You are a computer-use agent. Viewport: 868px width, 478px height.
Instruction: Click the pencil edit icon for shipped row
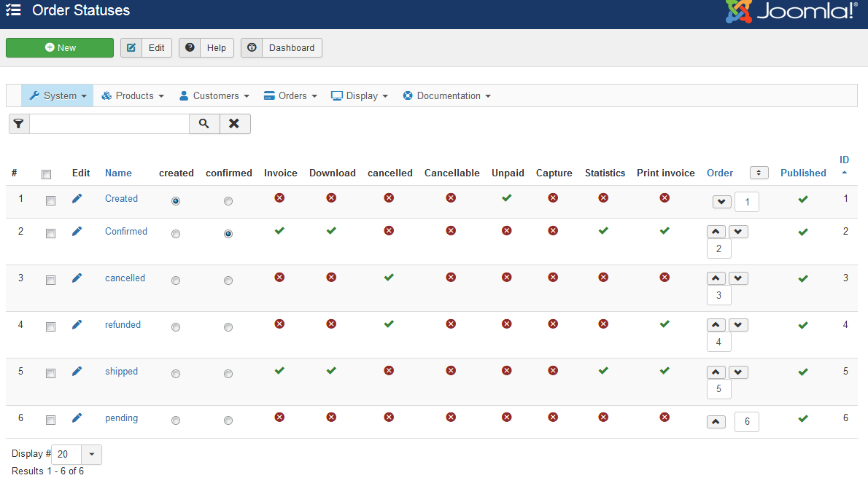[77, 371]
